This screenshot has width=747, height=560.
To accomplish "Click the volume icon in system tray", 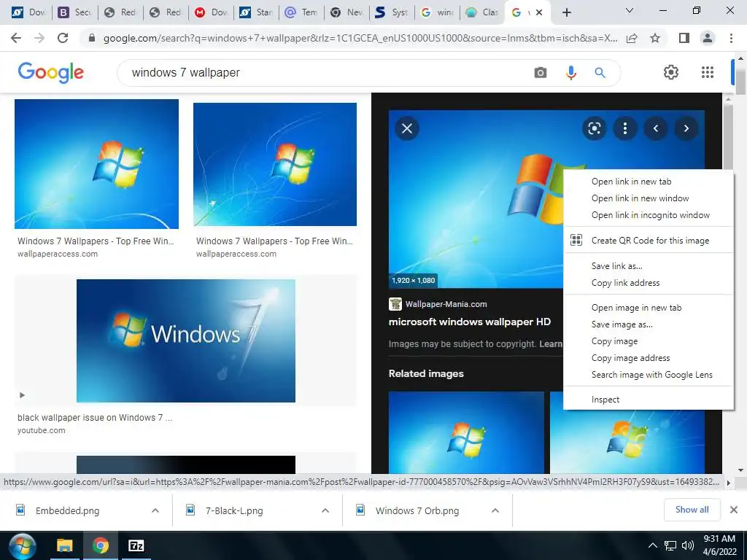I will [687, 545].
